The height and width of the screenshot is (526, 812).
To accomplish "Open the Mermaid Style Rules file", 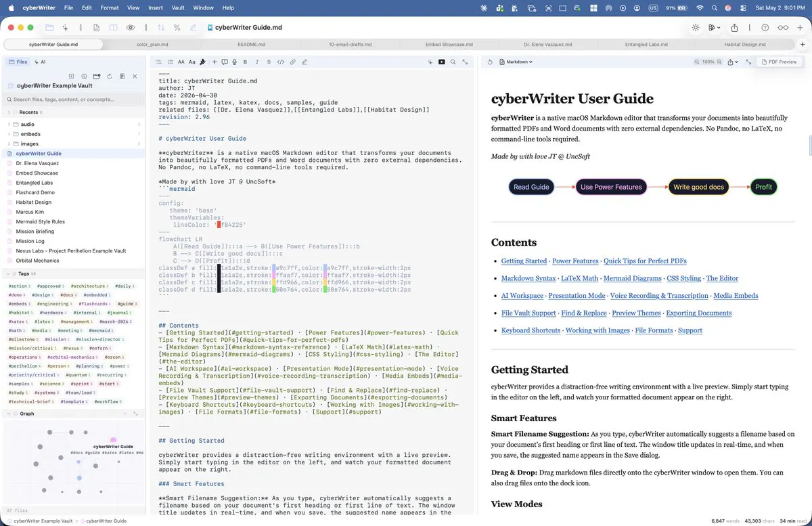I will 41,221.
